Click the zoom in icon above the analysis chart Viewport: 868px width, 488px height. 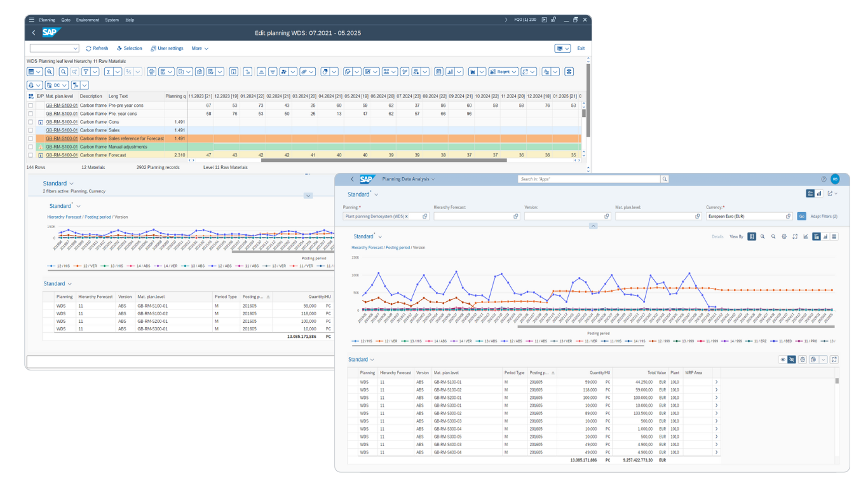tap(763, 236)
